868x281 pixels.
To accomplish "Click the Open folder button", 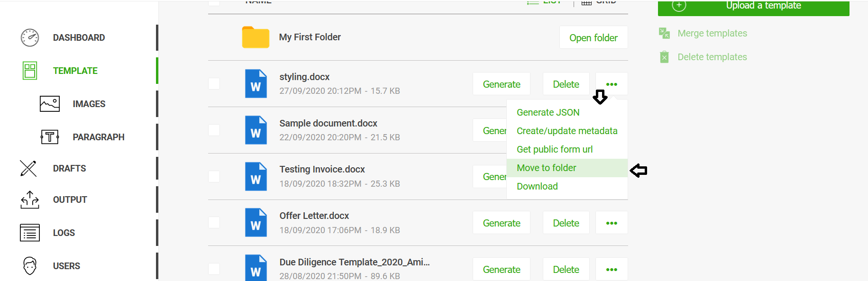I will coord(594,38).
